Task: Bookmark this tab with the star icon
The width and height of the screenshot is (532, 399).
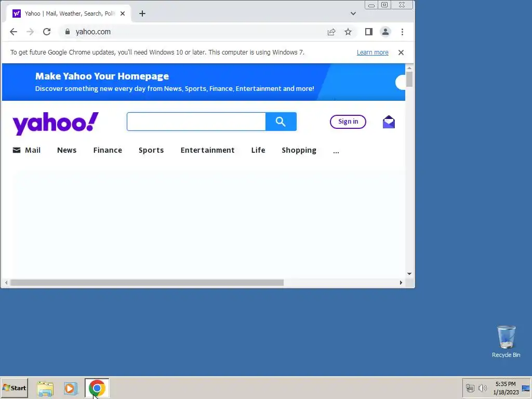Action: pos(348,32)
